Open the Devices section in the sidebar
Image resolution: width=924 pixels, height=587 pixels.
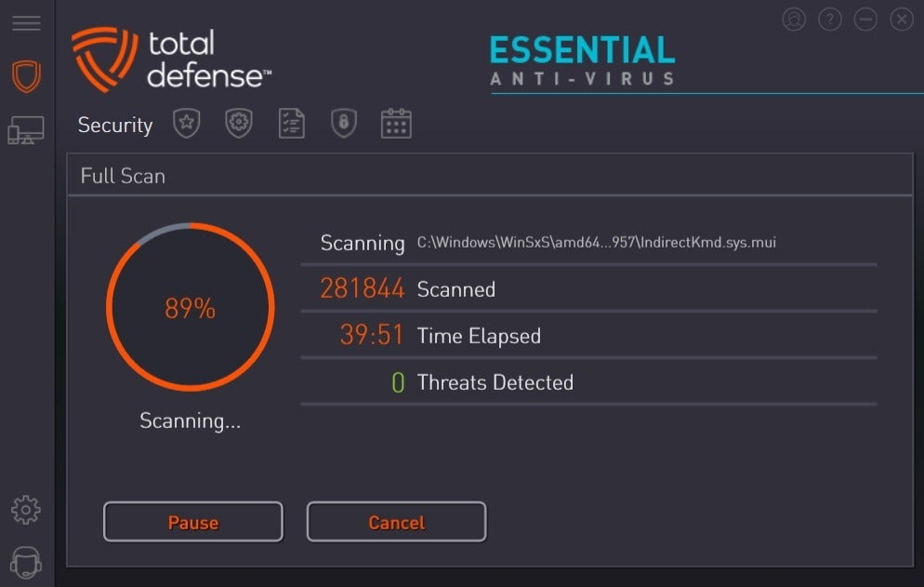[26, 131]
